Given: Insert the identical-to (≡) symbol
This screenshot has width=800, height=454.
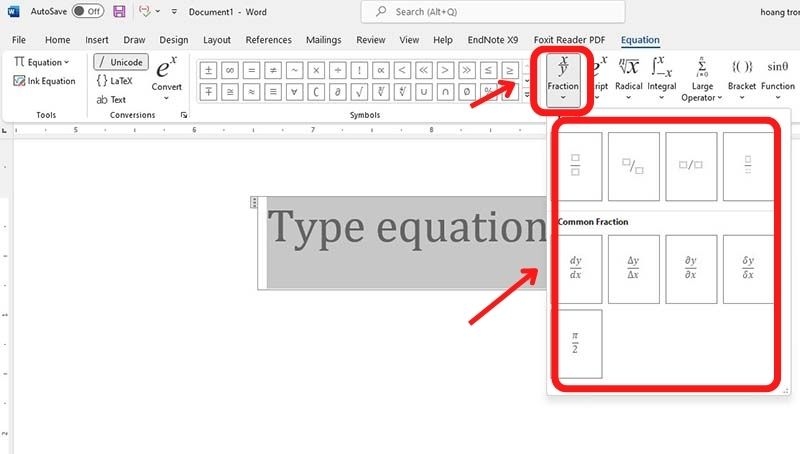Looking at the screenshot, I should pyautogui.click(x=273, y=92).
